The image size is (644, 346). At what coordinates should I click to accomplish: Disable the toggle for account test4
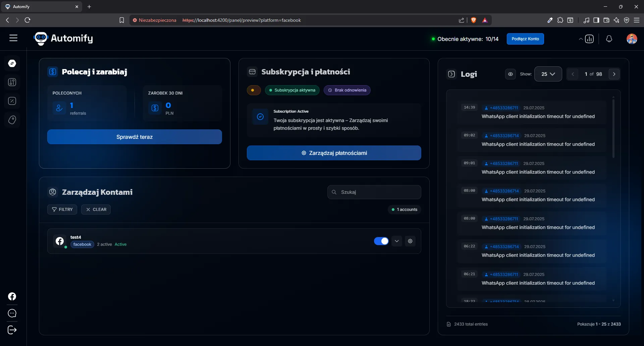381,241
